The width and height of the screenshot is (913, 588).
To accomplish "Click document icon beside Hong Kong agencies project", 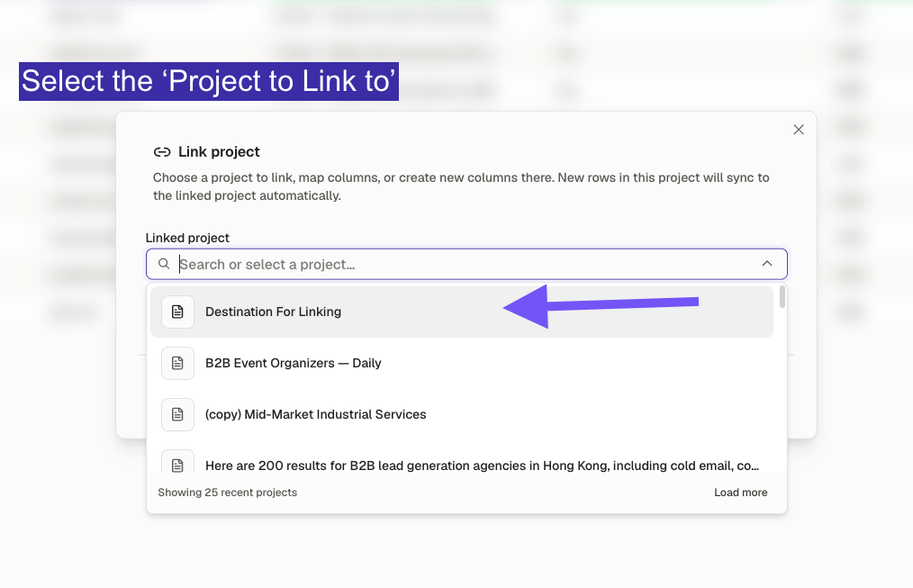I will click(177, 463).
